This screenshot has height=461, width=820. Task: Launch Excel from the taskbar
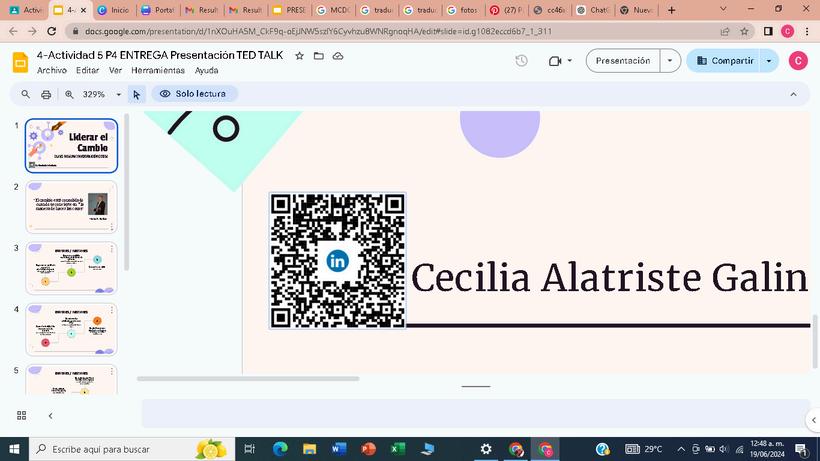point(398,449)
